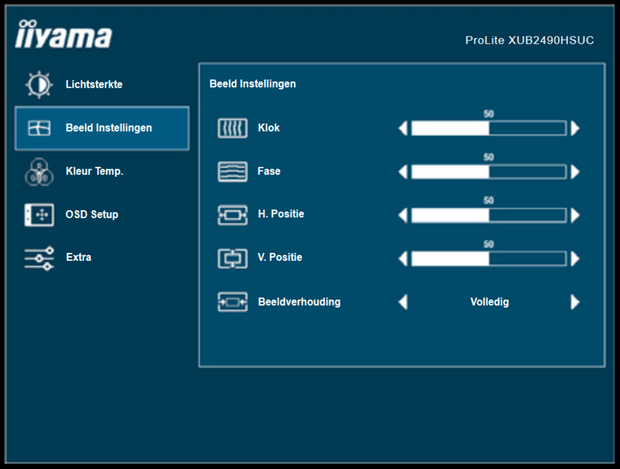620x469 pixels.
Task: Click the 50 value above Fase slider
Action: 489,157
